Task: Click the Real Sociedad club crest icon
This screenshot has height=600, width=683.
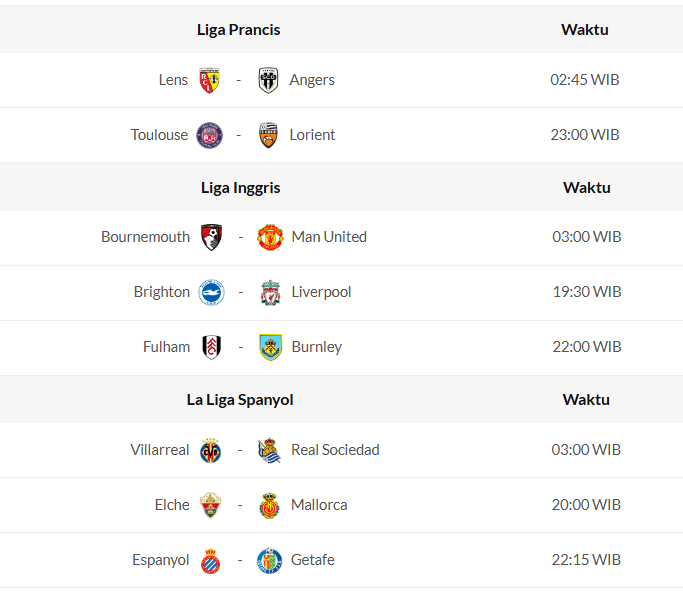Action: tap(269, 451)
